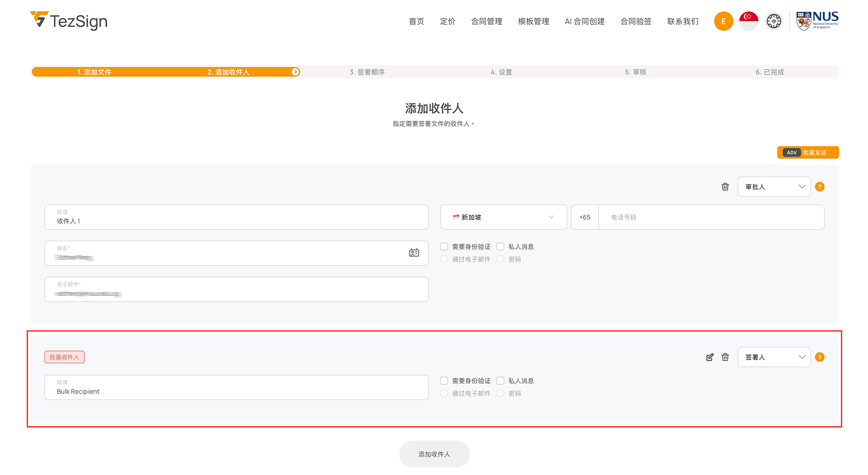Select 通过电子邮件 radio for first recipient

444,259
